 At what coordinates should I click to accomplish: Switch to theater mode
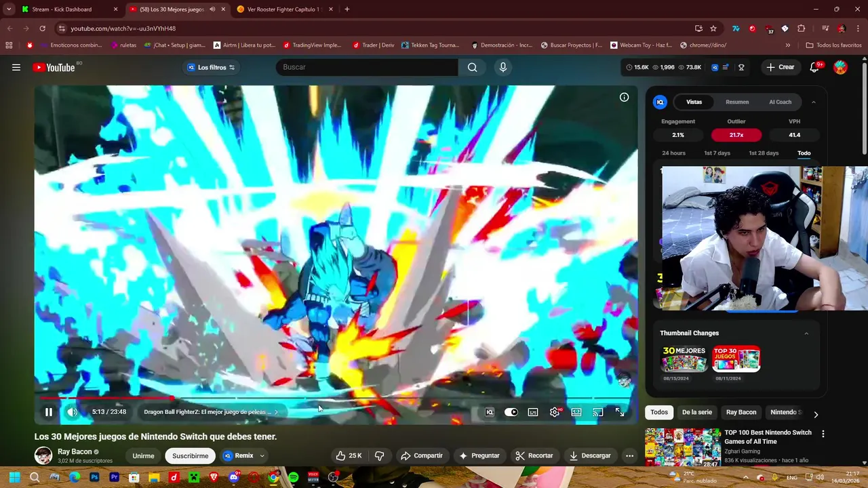click(576, 412)
